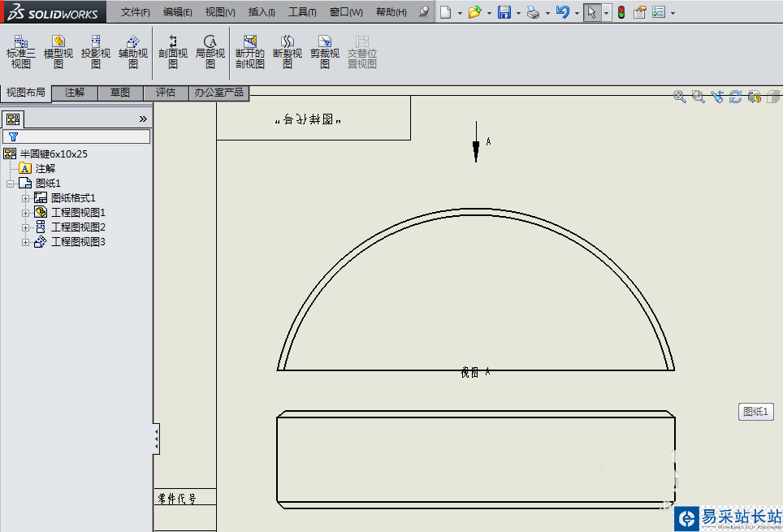Click the Rotate view icon
This screenshot has height=532, width=783.
(735, 97)
